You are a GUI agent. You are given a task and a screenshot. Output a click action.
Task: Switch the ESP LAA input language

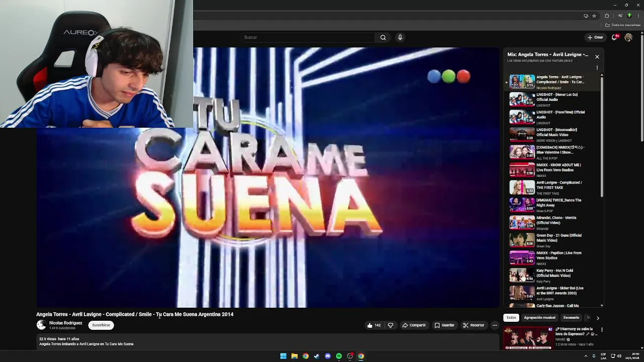click(603, 356)
